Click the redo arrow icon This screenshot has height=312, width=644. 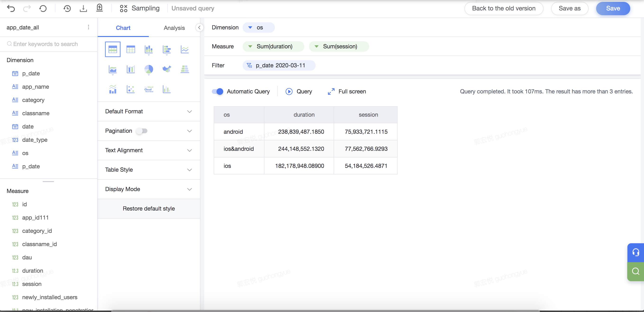click(27, 9)
